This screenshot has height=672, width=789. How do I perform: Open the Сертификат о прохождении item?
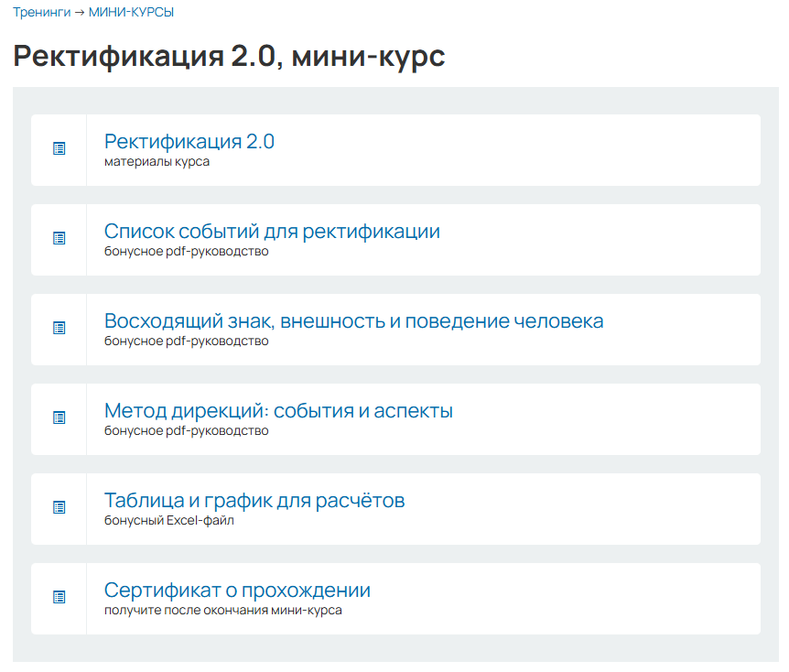tap(237, 591)
